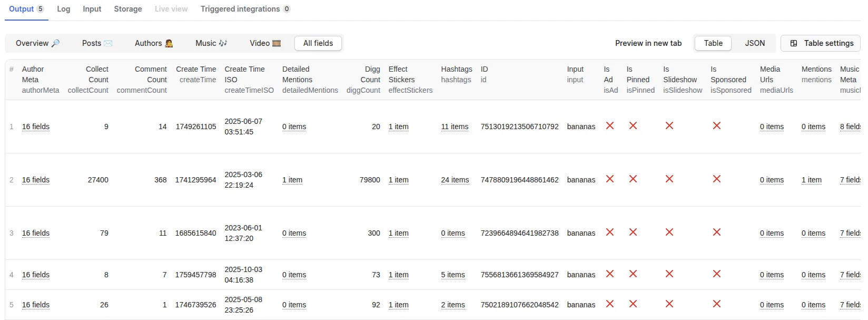
Task: Open the Overview tab with magnifier icon
Action: [x=37, y=43]
